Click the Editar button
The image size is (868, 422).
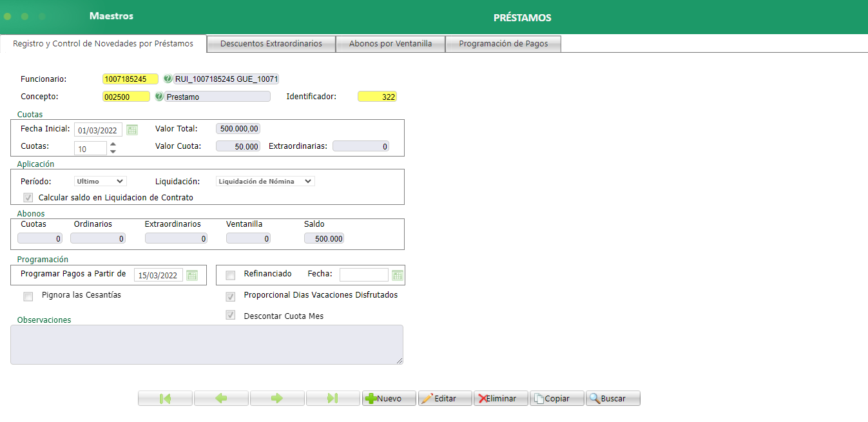click(x=445, y=398)
